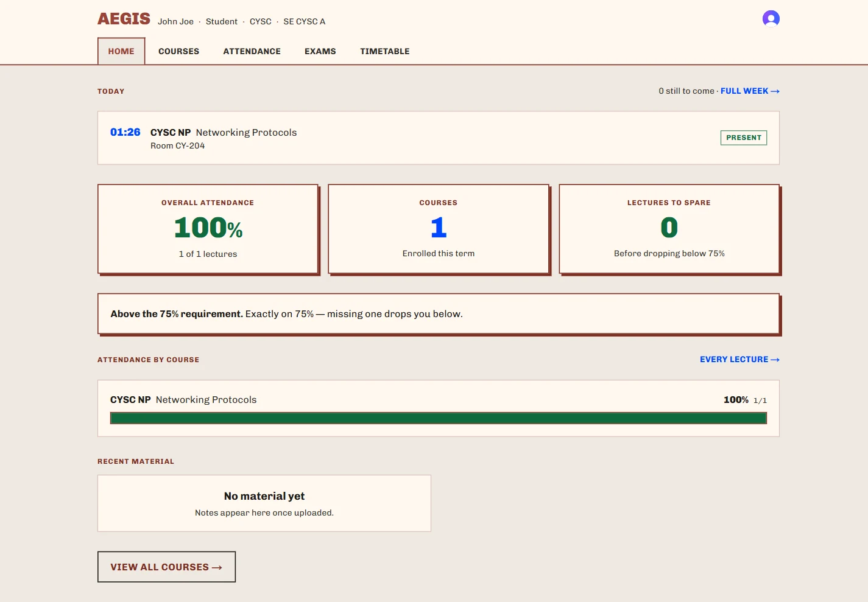Switch to the Home tab
The image size is (868, 602).
click(x=121, y=51)
